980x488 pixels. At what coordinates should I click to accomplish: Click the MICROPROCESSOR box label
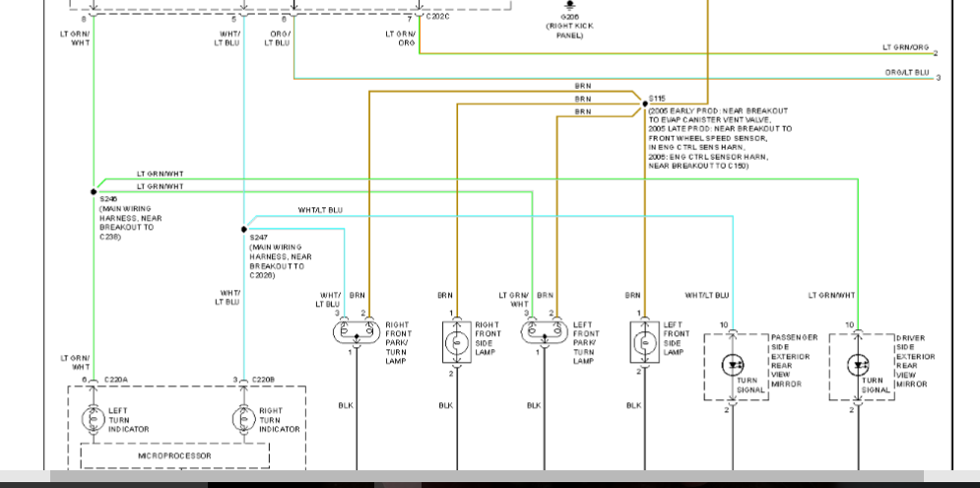point(174,456)
